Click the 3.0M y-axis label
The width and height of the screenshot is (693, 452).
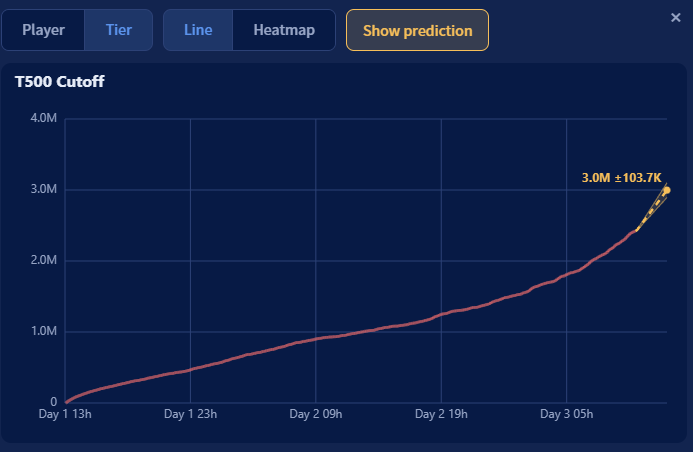coord(44,189)
